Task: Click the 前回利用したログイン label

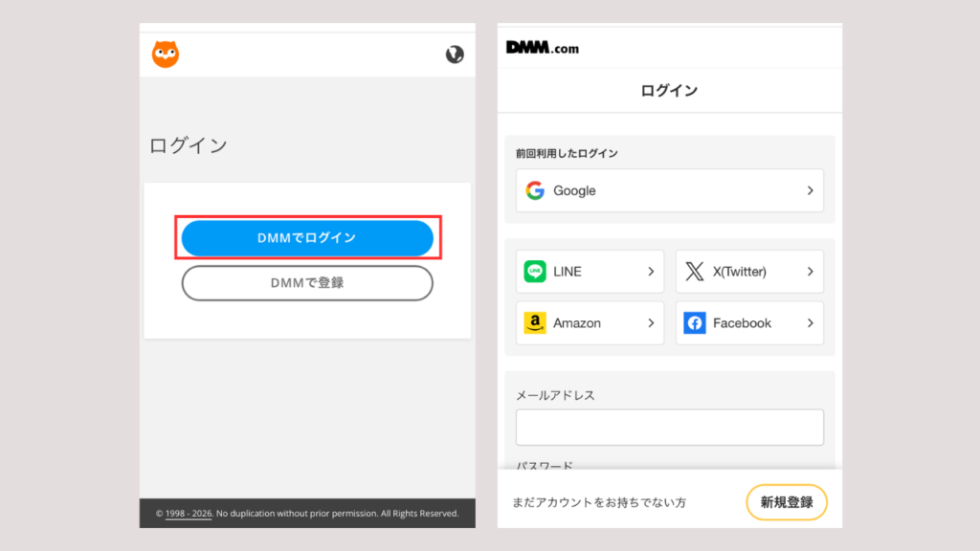Action: click(x=567, y=153)
